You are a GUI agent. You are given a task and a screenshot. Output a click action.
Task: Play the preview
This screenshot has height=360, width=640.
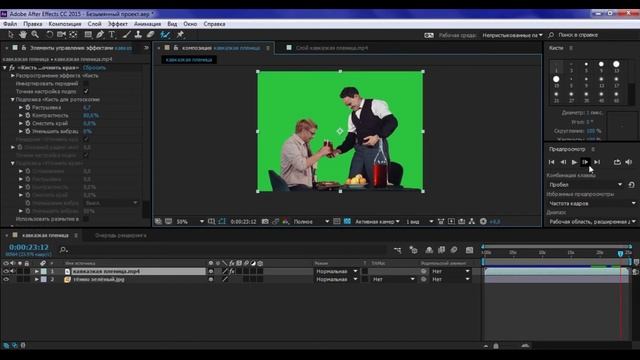coord(574,162)
